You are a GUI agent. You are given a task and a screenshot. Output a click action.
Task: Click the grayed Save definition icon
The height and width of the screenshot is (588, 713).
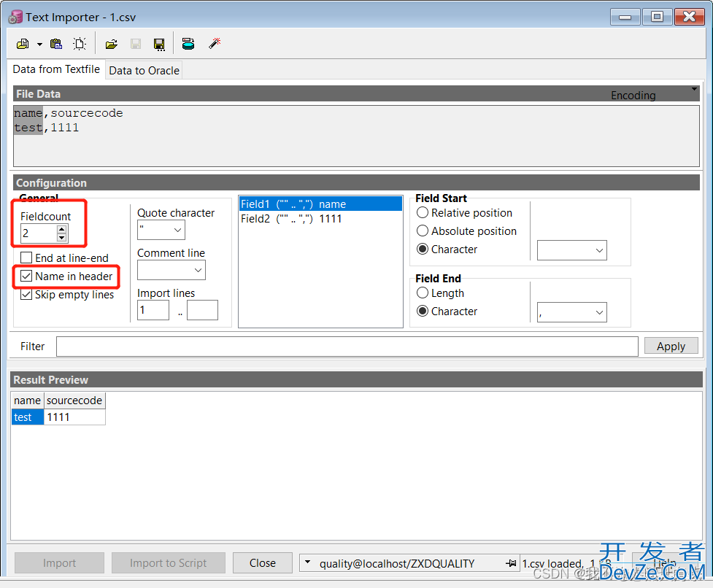(136, 44)
